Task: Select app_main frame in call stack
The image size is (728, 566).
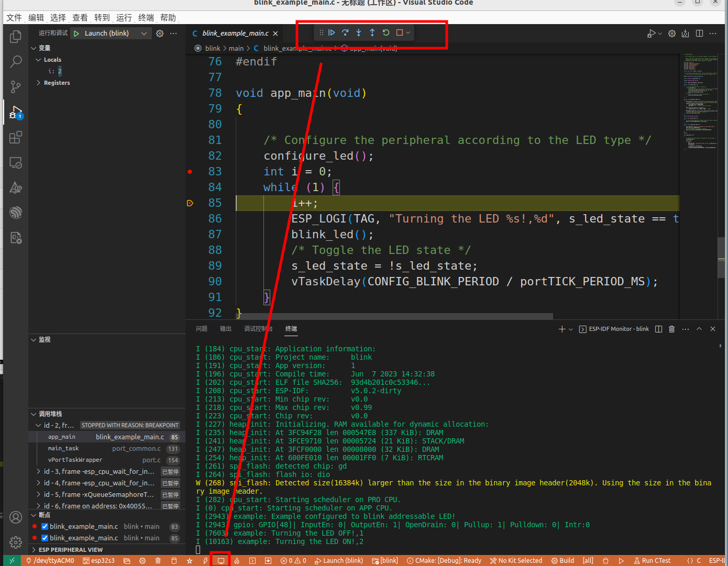Action: [107, 437]
